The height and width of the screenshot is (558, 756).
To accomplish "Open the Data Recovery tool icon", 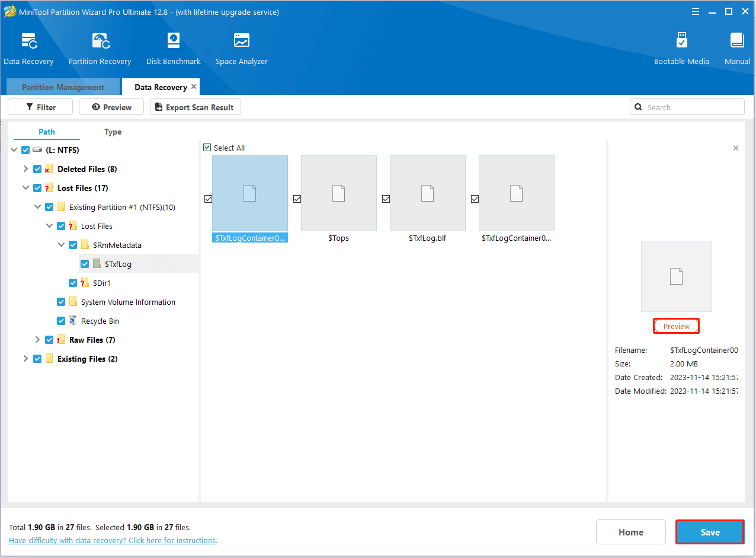I will click(x=28, y=41).
